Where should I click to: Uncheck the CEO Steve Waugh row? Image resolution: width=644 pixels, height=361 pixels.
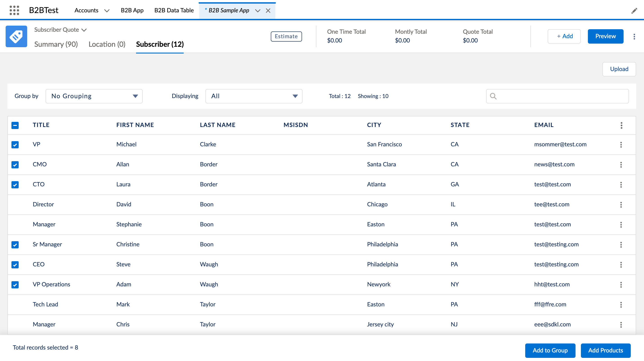[15, 265]
